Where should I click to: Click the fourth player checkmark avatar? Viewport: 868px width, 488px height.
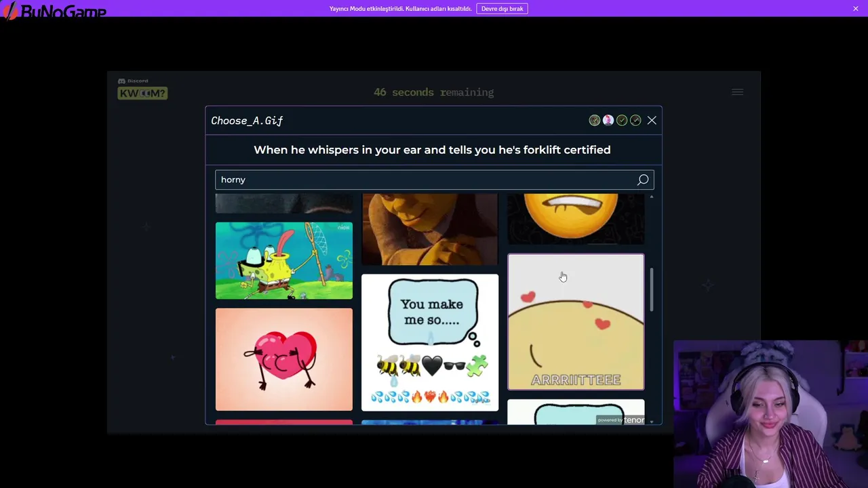(635, 121)
